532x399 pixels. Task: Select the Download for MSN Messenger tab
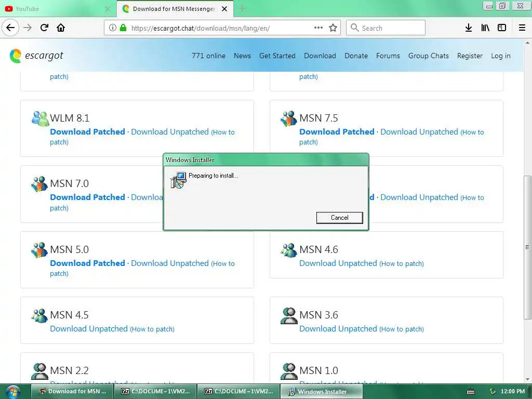[174, 9]
